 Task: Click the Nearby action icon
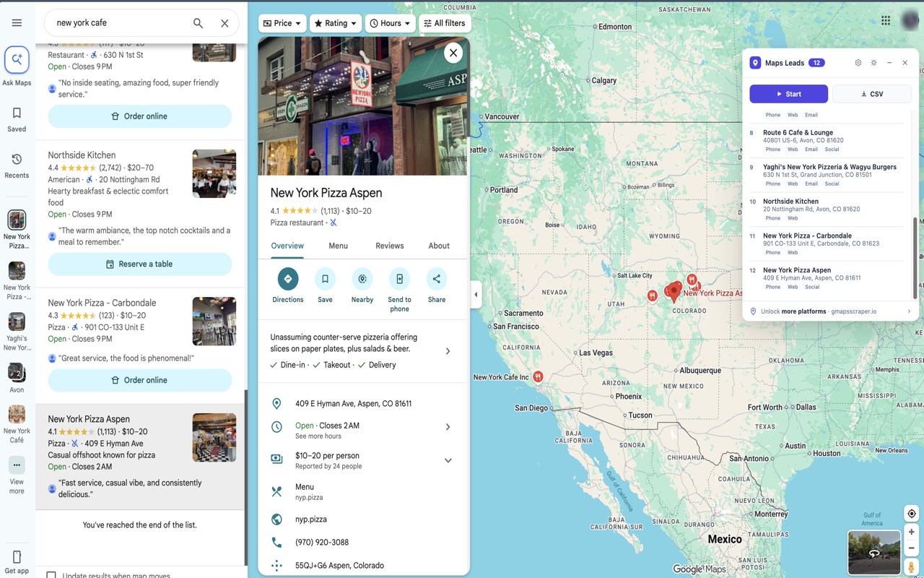point(362,279)
